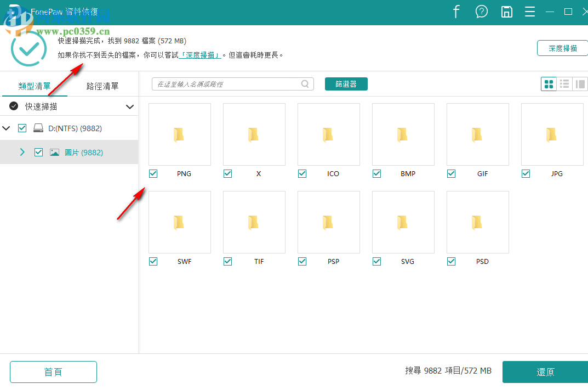Switch to the 路徑清單 tab
This screenshot has width=588, height=389.
click(102, 85)
